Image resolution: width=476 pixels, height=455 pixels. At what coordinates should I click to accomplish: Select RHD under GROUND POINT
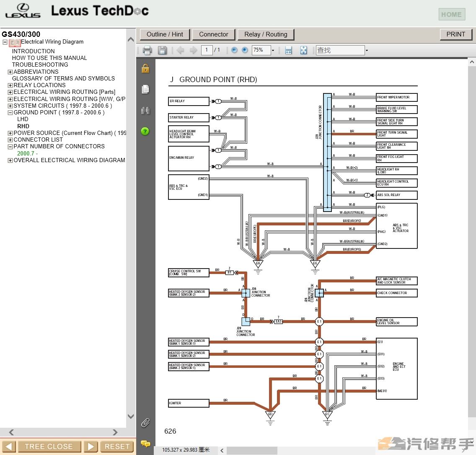[x=23, y=126]
